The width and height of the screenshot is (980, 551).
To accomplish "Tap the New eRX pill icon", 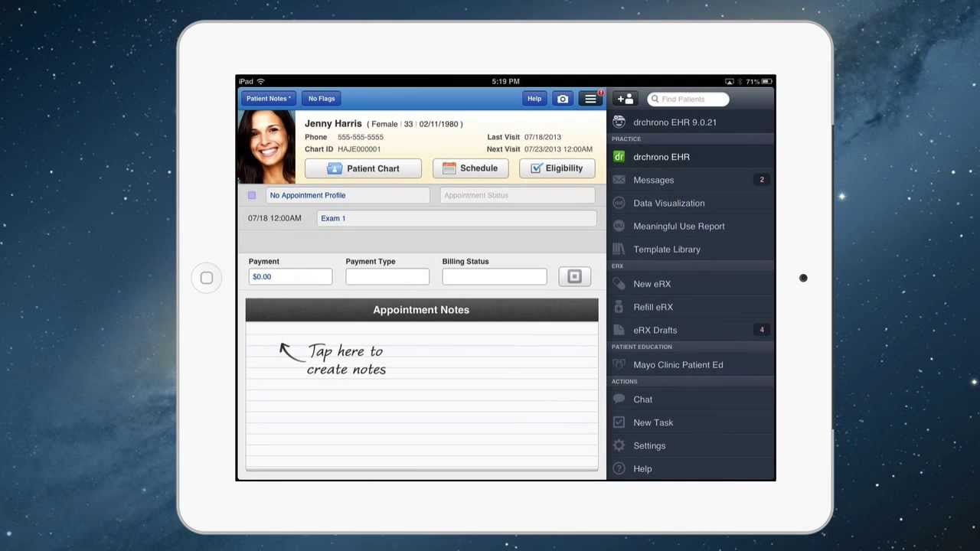I will (x=619, y=284).
